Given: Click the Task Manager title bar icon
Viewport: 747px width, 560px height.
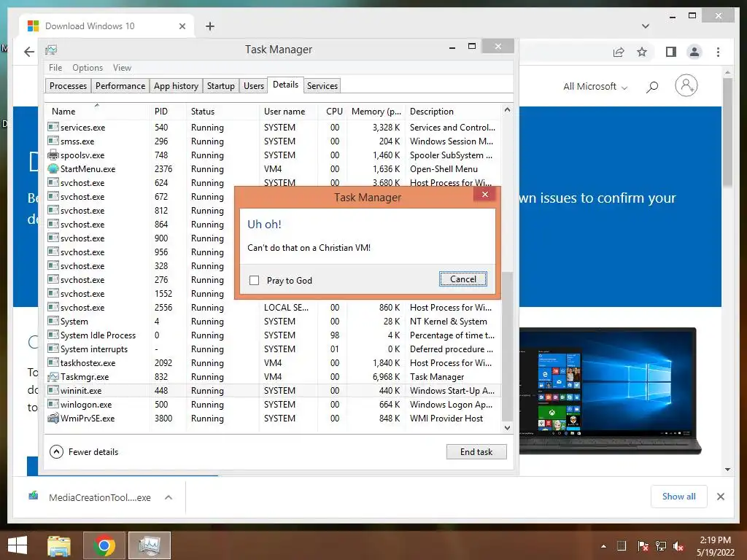Looking at the screenshot, I should pos(51,50).
